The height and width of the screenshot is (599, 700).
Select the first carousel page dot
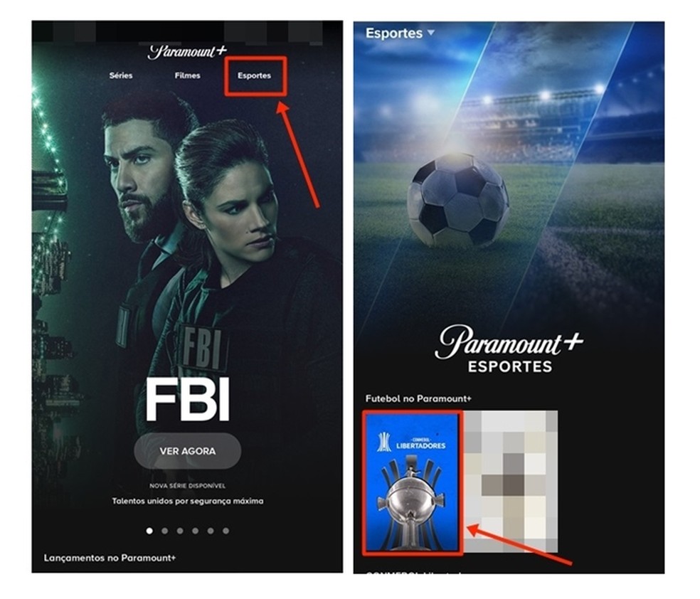tap(149, 531)
